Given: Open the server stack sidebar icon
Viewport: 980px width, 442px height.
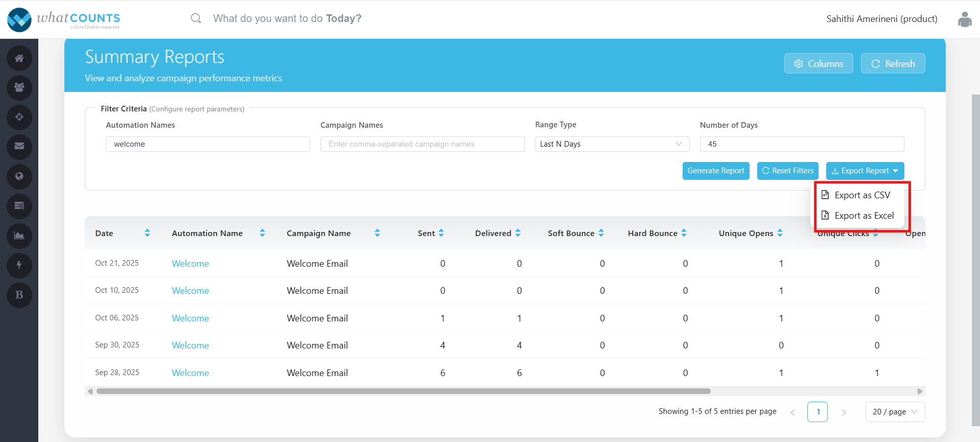Looking at the screenshot, I should click(19, 206).
